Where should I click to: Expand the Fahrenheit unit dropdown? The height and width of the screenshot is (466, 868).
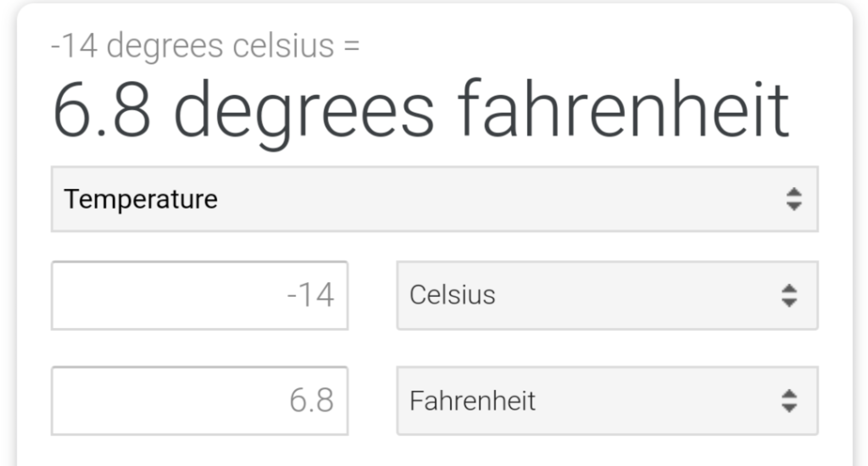coord(607,401)
